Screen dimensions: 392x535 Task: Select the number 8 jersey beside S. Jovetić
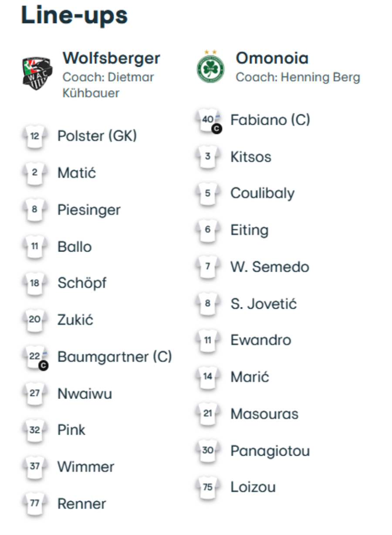pyautogui.click(x=208, y=303)
